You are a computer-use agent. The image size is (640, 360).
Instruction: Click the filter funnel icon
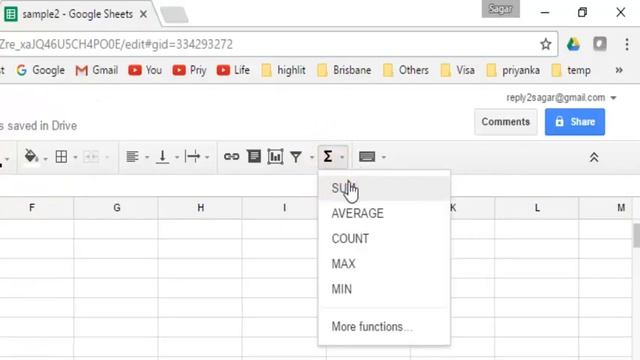click(296, 157)
